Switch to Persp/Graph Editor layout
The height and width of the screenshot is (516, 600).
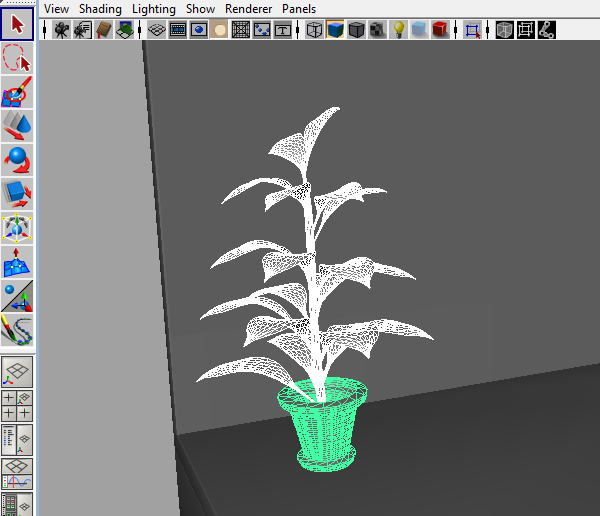[x=17, y=474]
